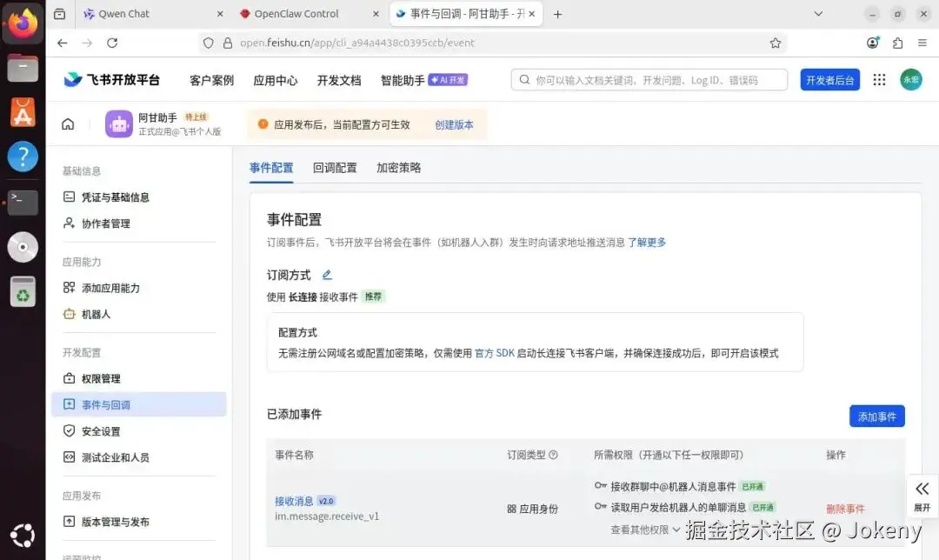Open 客户案例 in top navigation

(x=211, y=80)
